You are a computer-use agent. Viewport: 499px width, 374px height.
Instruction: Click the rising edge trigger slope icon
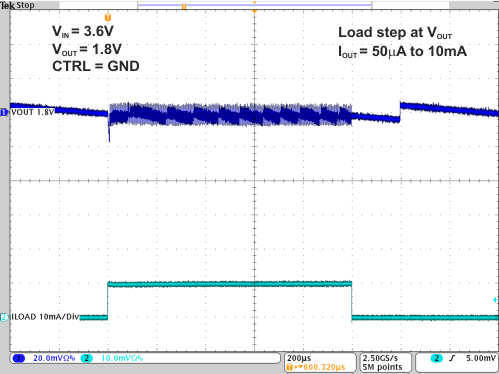coord(452,358)
